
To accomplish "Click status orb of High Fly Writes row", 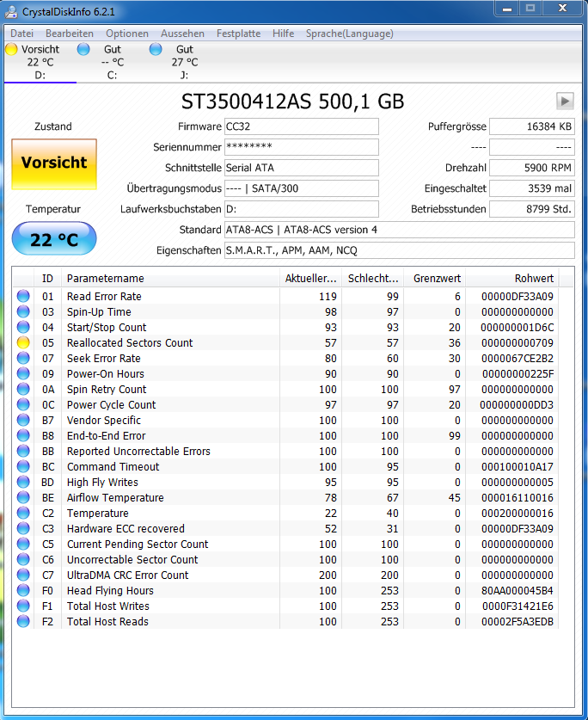I will (x=23, y=482).
